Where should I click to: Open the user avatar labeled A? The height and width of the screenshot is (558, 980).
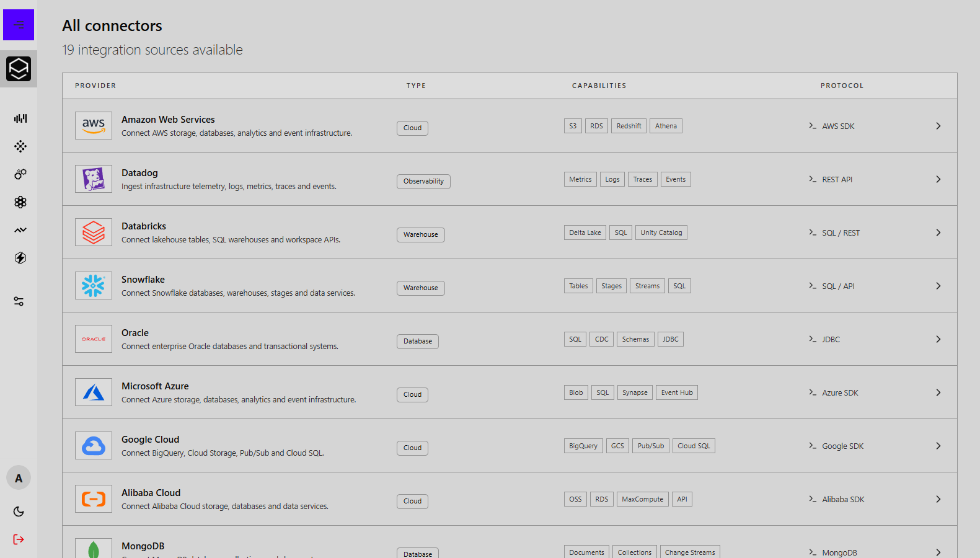tap(19, 478)
